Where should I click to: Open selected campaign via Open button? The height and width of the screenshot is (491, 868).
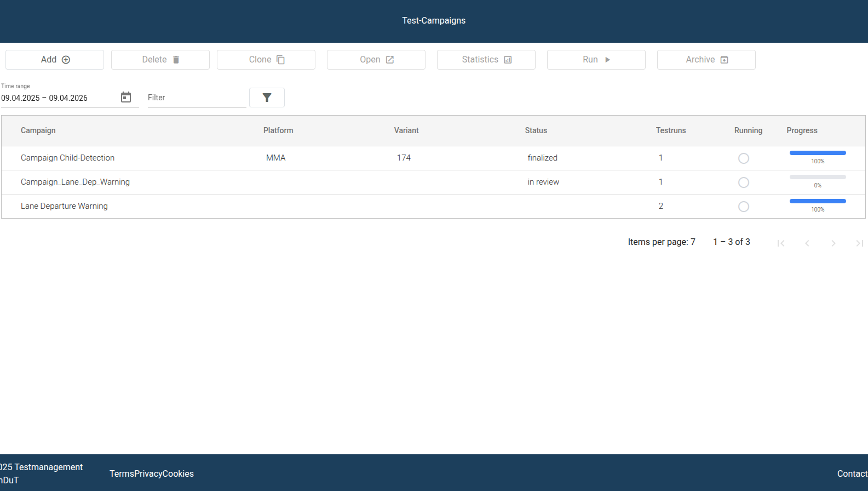tap(376, 60)
